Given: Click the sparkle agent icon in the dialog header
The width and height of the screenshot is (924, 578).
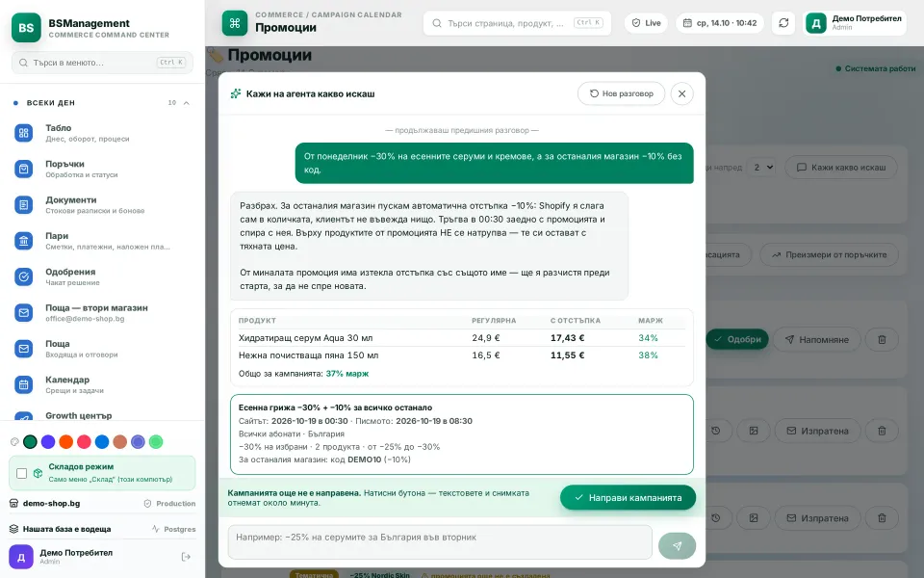Looking at the screenshot, I should 236,93.
